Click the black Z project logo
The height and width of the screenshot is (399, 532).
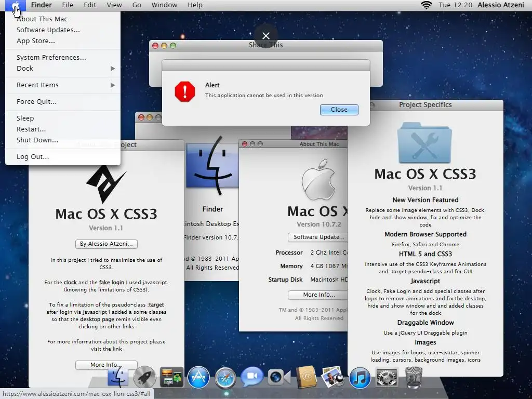point(106,184)
